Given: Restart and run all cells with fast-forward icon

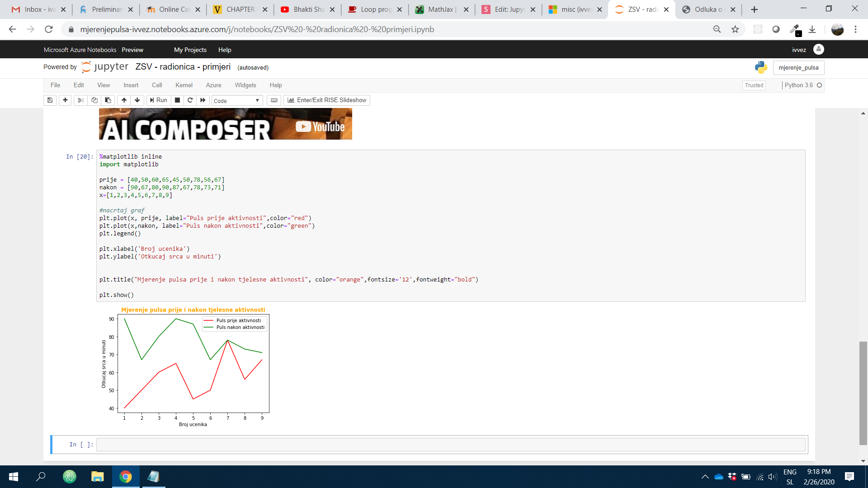Looking at the screenshot, I should pyautogui.click(x=203, y=100).
